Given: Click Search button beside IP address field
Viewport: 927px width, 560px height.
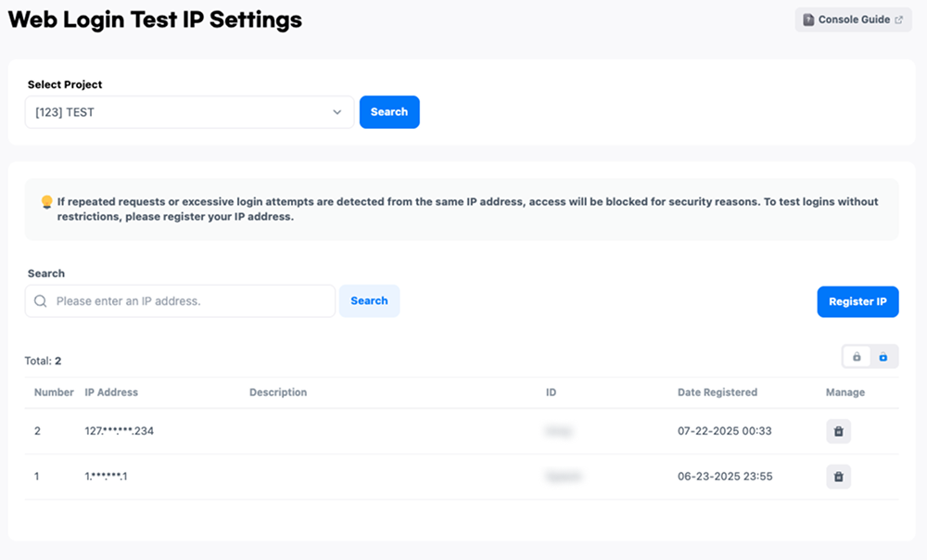Looking at the screenshot, I should [x=369, y=301].
